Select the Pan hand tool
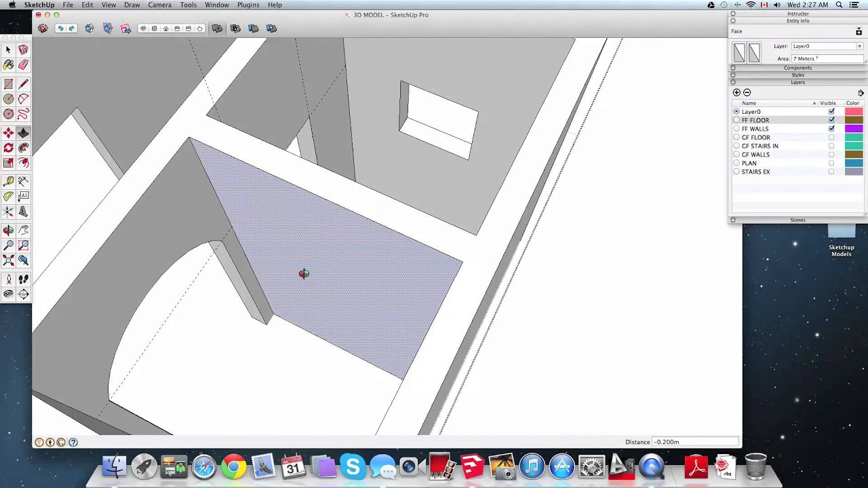The width and height of the screenshot is (868, 488). click(x=23, y=230)
